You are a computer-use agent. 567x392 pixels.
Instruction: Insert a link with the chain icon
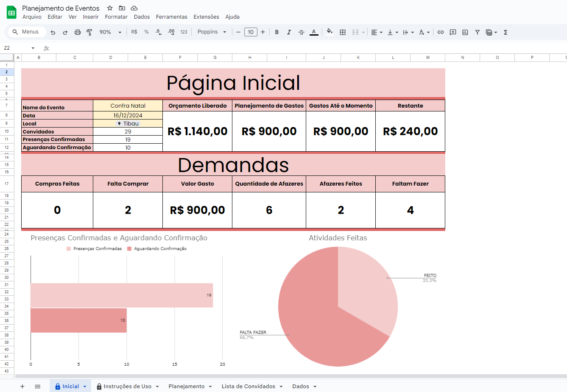pyautogui.click(x=441, y=32)
